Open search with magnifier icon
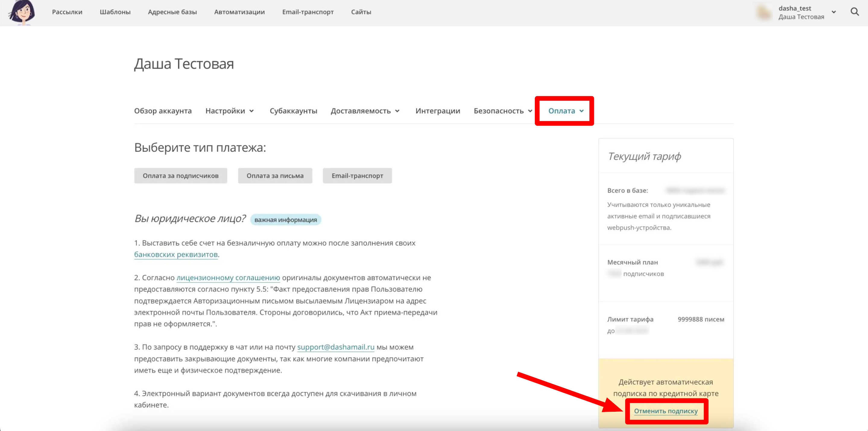The height and width of the screenshot is (431, 868). (x=854, y=12)
